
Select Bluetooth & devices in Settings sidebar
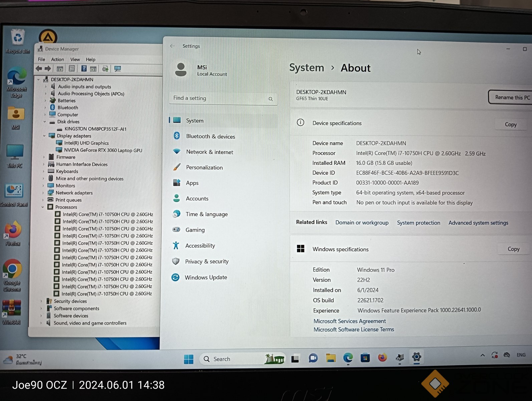tap(223, 136)
